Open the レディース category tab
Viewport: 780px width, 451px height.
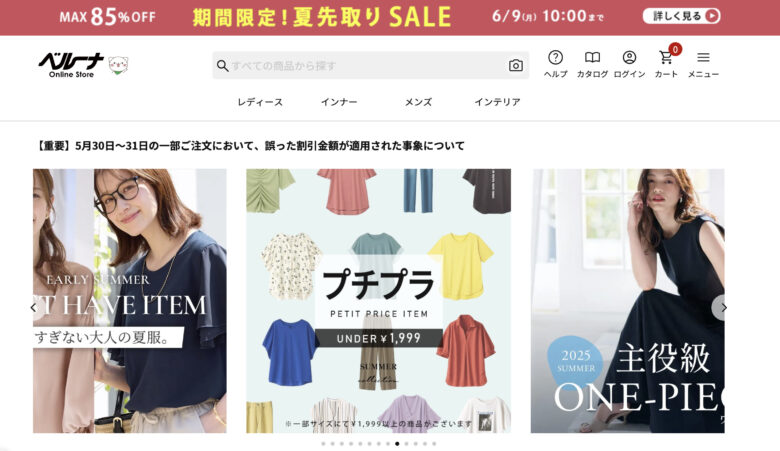[x=260, y=102]
